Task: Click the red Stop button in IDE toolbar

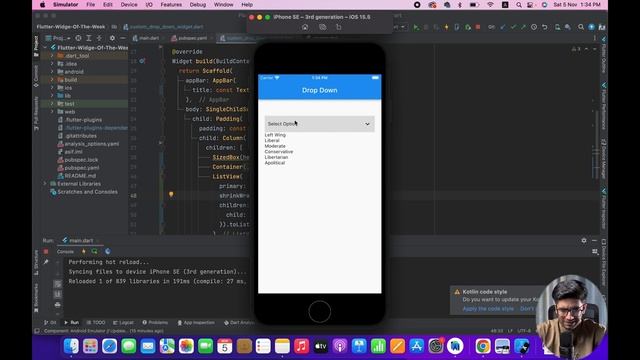Action: pos(478,27)
